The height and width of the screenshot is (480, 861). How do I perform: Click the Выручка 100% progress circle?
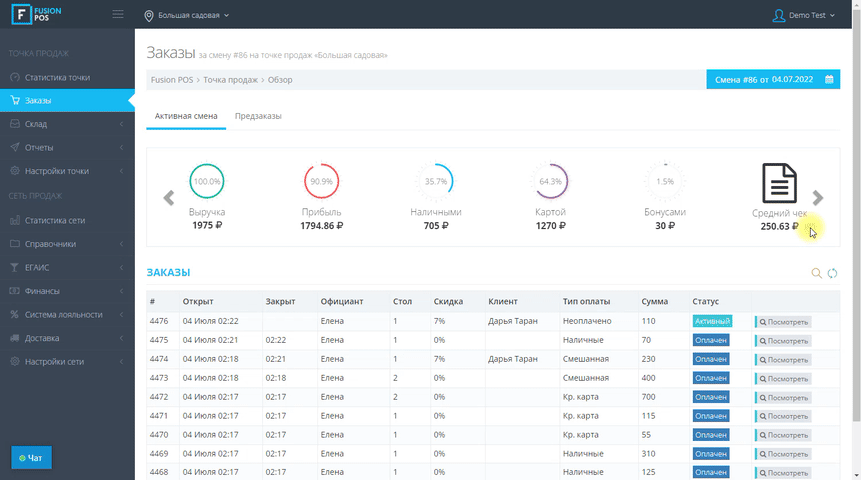click(207, 181)
